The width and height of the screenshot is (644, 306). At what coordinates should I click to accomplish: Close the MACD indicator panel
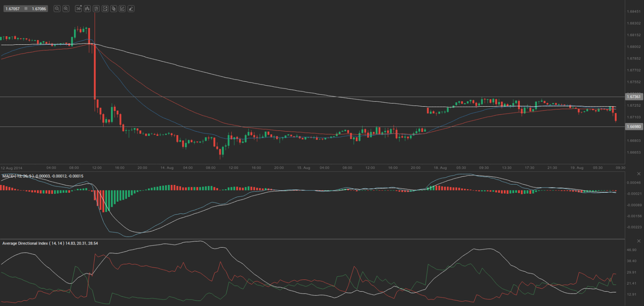(639, 174)
